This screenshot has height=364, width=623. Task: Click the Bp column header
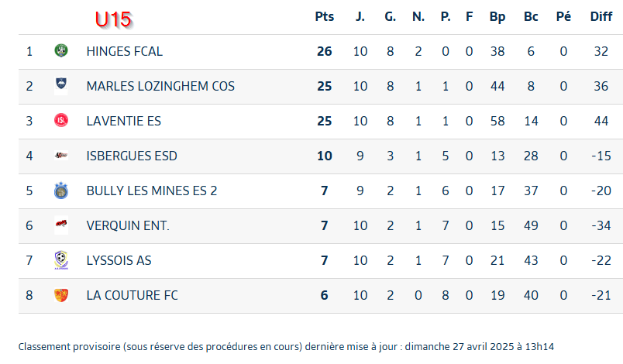point(497,17)
